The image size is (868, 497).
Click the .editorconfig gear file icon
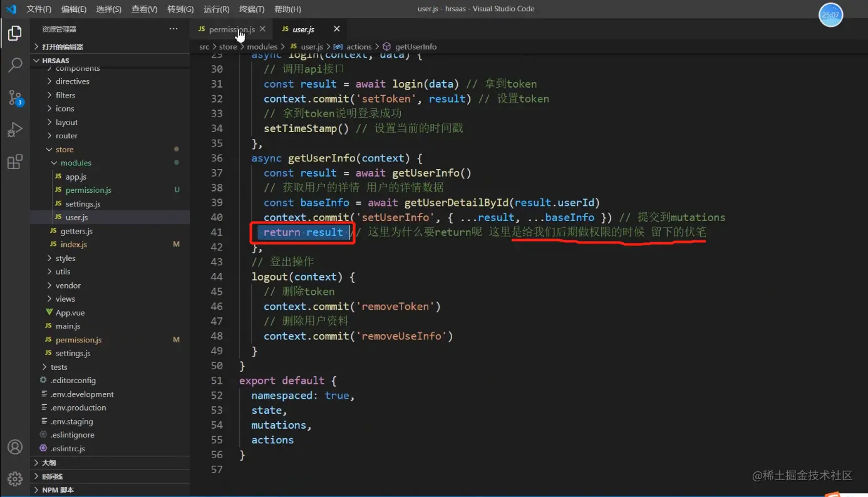43,381
